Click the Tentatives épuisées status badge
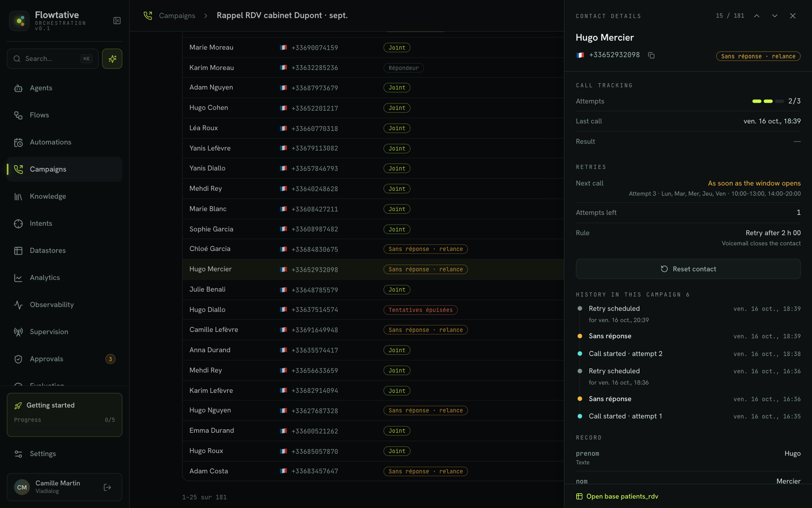Viewport: 812px width, 508px height. 421,310
